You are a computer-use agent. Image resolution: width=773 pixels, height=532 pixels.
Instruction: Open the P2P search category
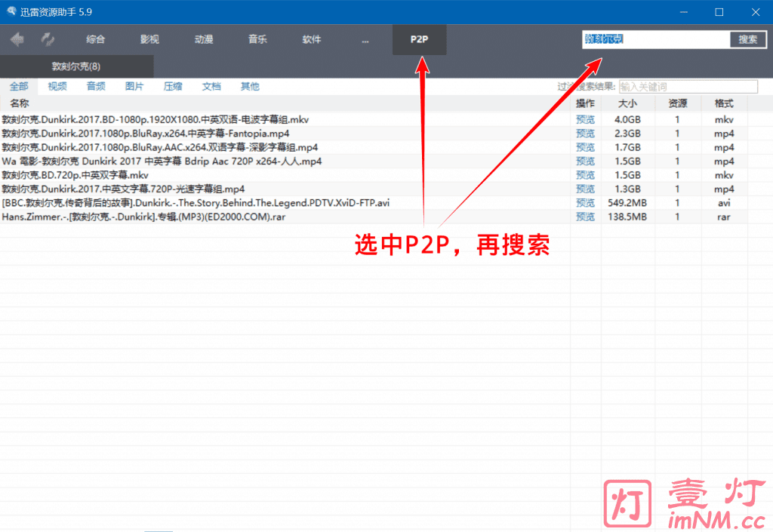click(419, 39)
